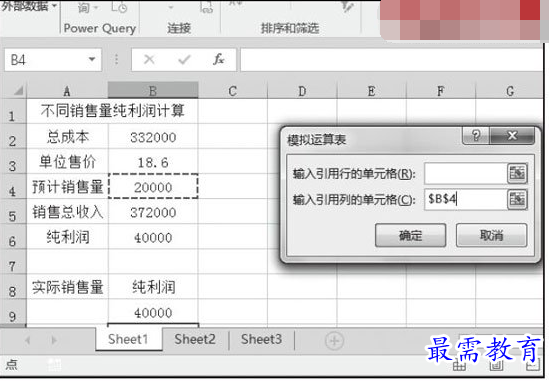Collapse dialog using column input range selector icon
This screenshot has width=549, height=381.
[517, 199]
